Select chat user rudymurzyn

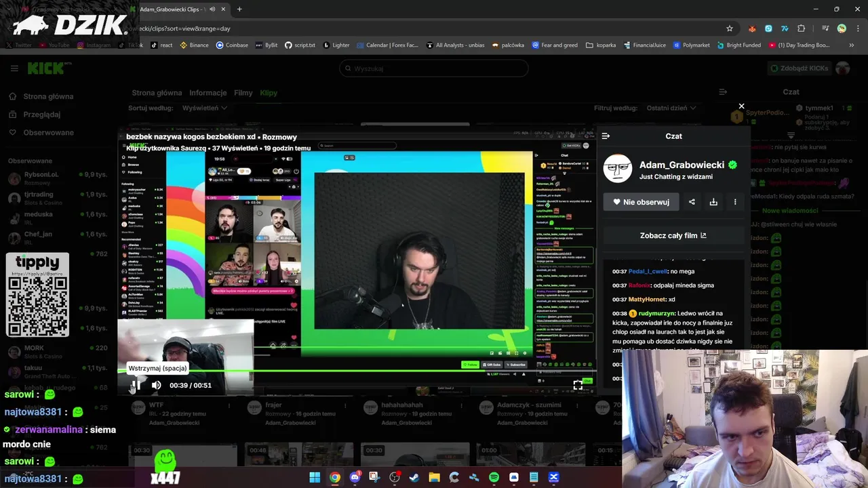656,314
